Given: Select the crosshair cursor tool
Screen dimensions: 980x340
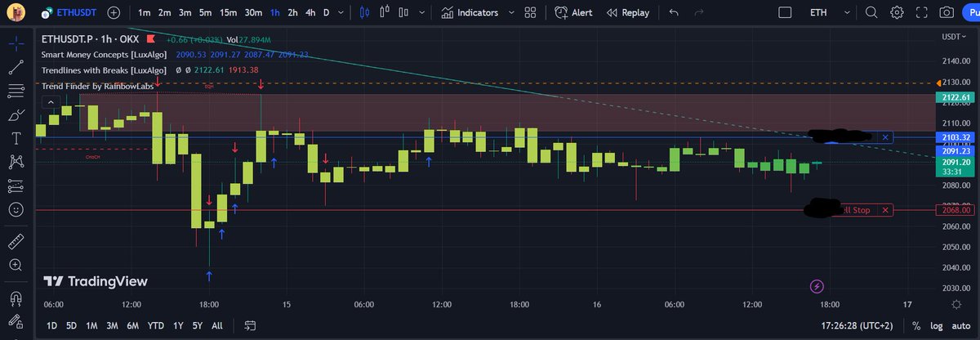Looking at the screenshot, I should [x=16, y=42].
